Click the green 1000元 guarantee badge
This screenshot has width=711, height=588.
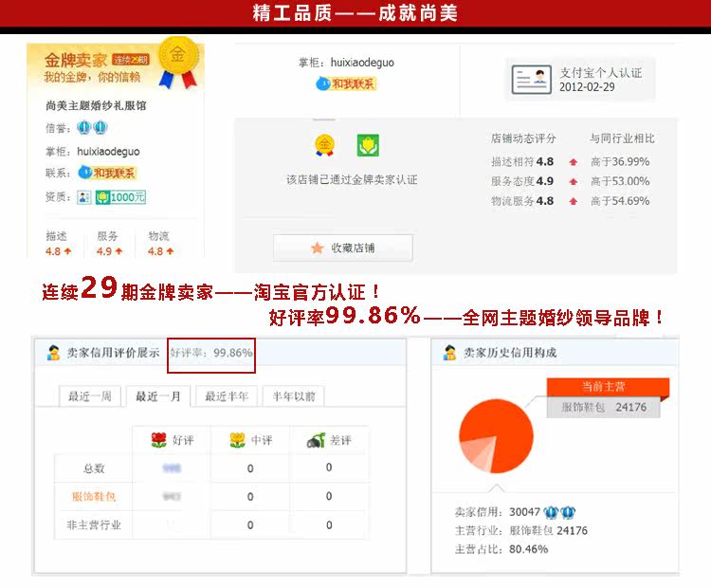120,197
